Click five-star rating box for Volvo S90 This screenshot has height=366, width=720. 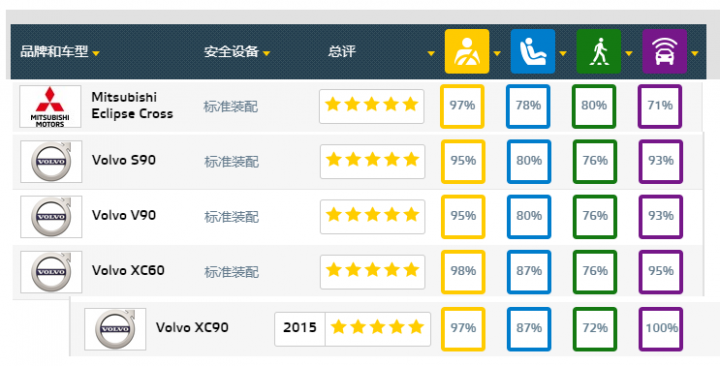[x=372, y=161]
